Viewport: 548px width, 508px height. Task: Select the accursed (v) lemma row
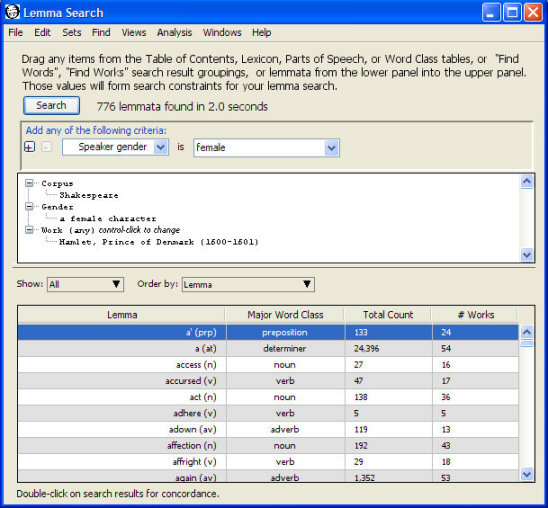pyautogui.click(x=268, y=381)
